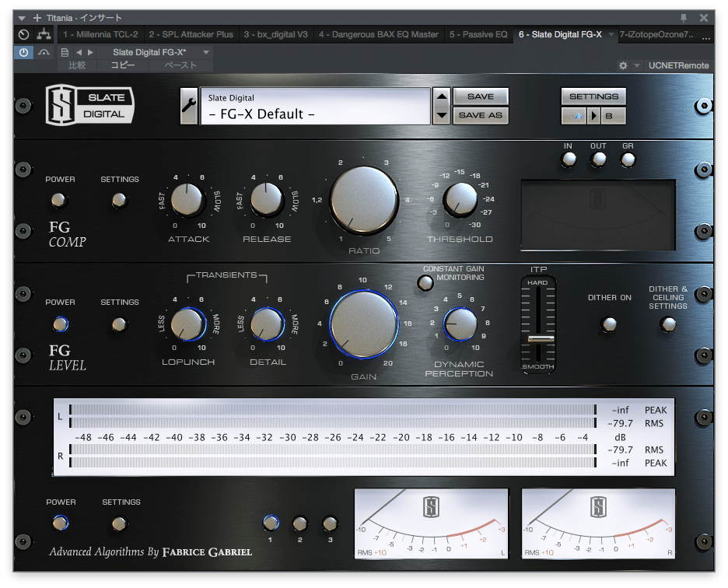Open the Titania insert menu triangle
Image resolution: width=728 pixels, height=588 pixels.
[x=22, y=18]
